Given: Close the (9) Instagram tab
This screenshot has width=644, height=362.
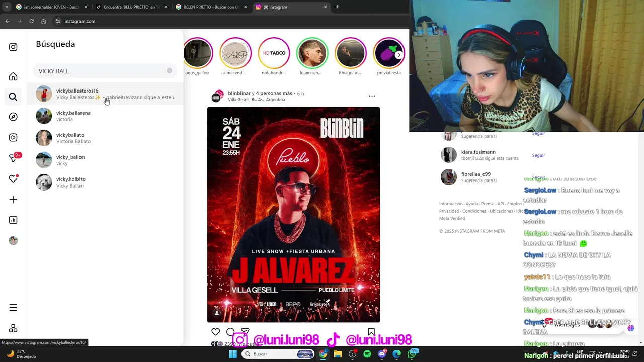Looking at the screenshot, I should click(x=325, y=7).
